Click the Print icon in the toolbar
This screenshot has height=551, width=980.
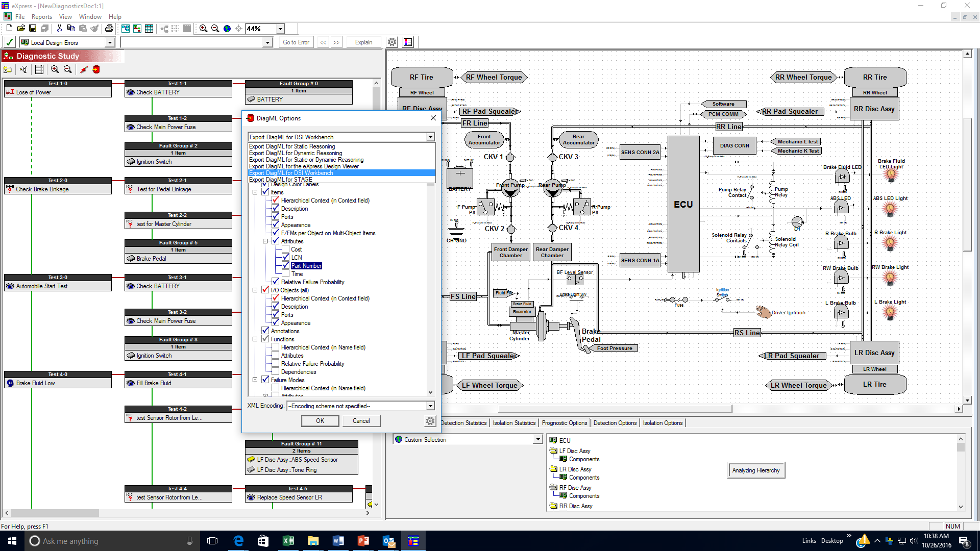coord(109,29)
